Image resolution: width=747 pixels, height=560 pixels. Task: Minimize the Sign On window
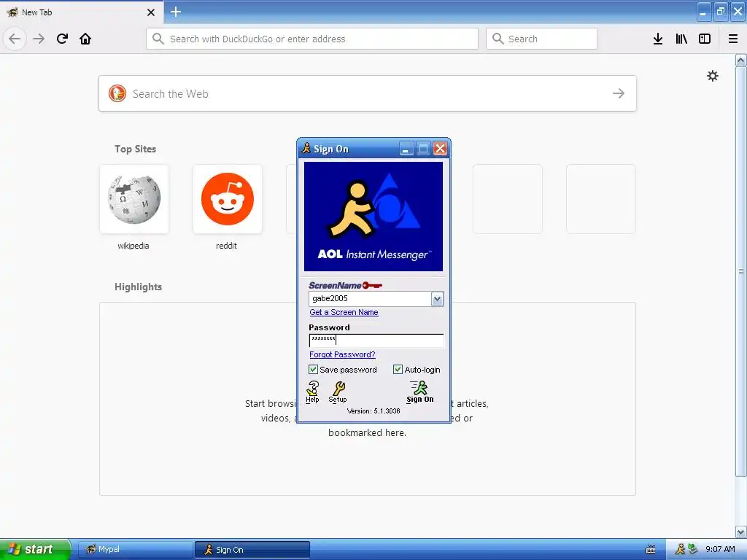coord(406,149)
